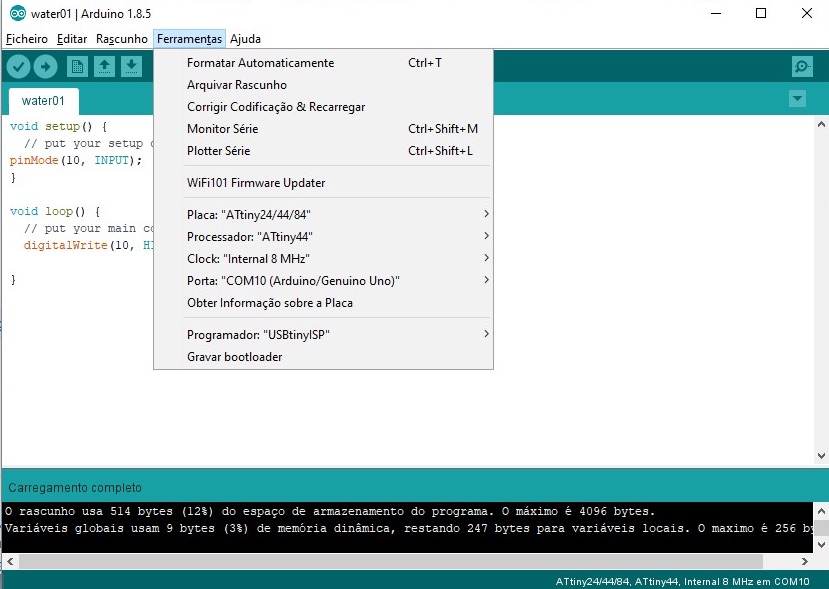Click the console horizontal scrollbar thumb

click(x=391, y=562)
